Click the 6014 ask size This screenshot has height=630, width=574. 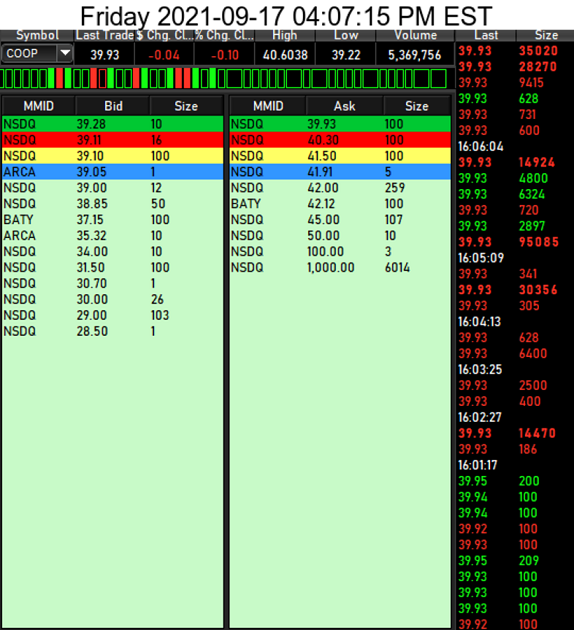pos(397,268)
